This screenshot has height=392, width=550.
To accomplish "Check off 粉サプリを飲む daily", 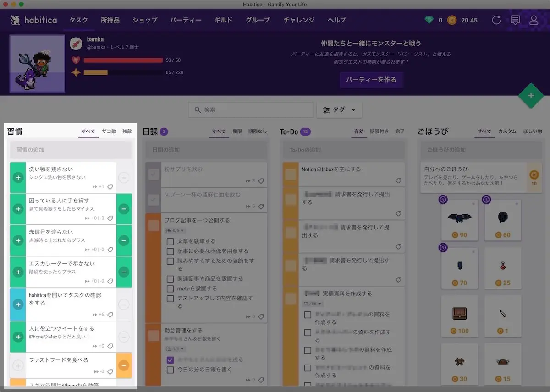I will click(154, 174).
